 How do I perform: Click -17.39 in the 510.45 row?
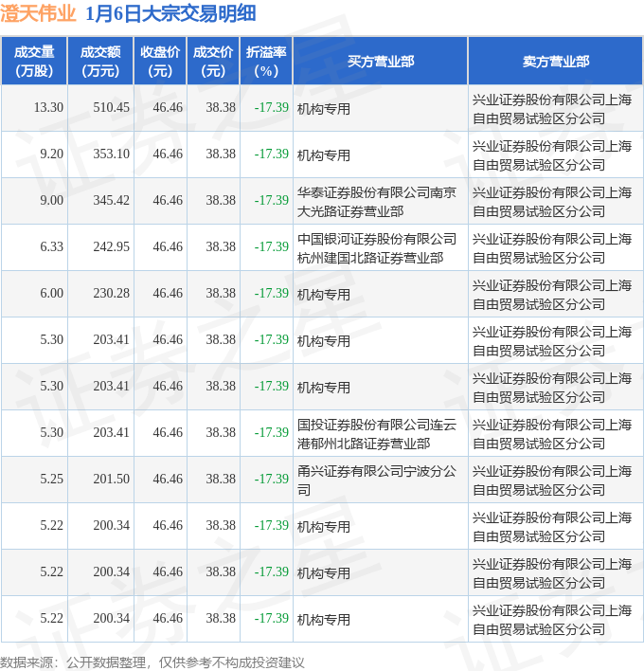(x=271, y=107)
